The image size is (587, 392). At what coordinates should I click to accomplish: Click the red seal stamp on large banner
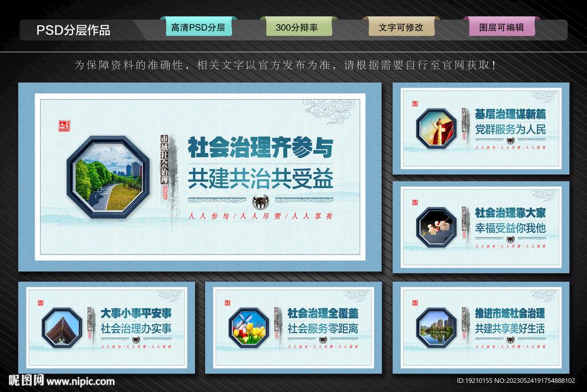(64, 126)
